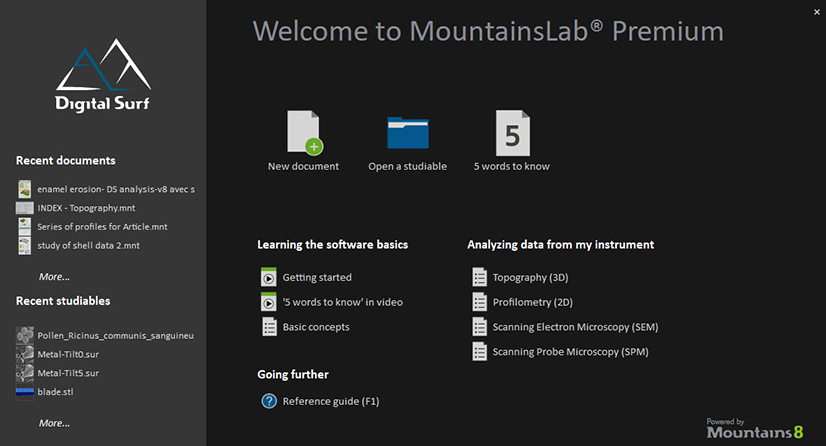Click the Topography (3D) document icon

click(x=479, y=277)
